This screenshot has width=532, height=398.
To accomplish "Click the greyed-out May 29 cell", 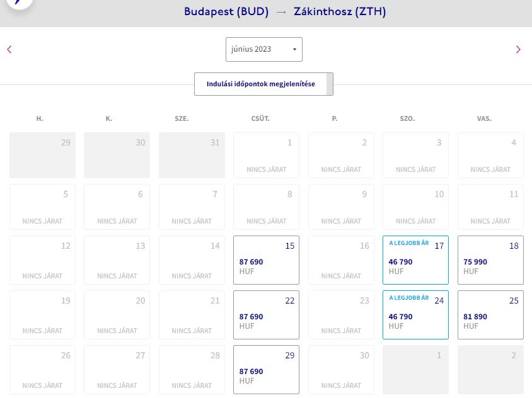I will [42, 155].
